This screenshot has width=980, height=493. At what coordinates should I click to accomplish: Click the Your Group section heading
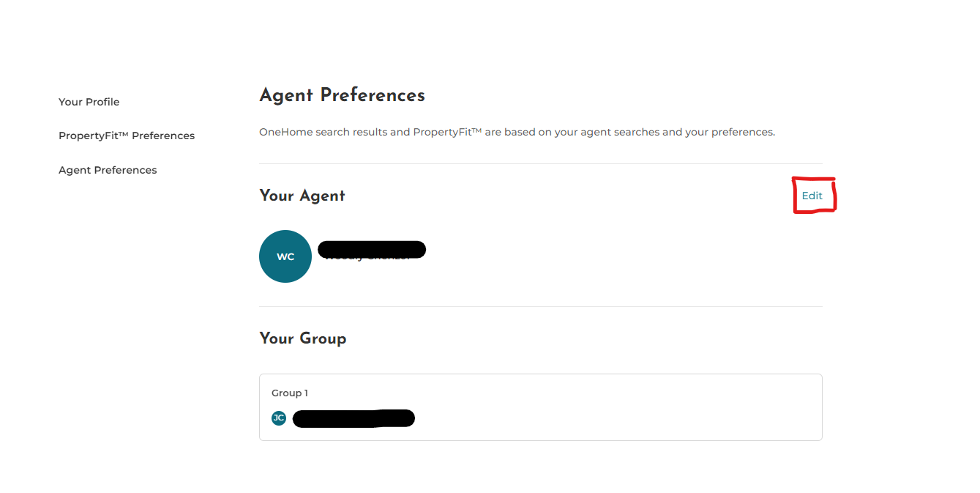pyautogui.click(x=302, y=338)
